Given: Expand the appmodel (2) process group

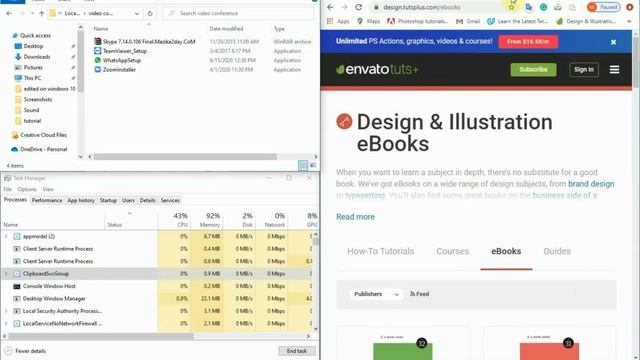Looking at the screenshot, I should tap(6, 236).
